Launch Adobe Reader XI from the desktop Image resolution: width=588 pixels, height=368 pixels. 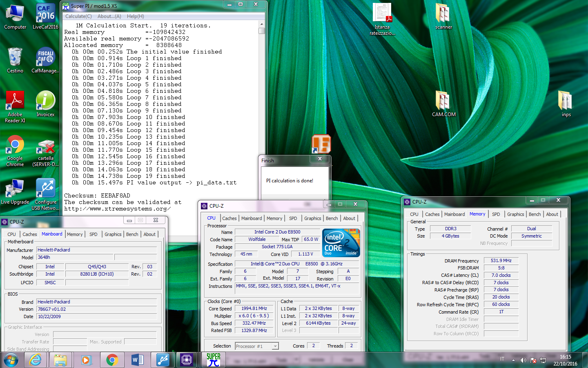pyautogui.click(x=15, y=107)
